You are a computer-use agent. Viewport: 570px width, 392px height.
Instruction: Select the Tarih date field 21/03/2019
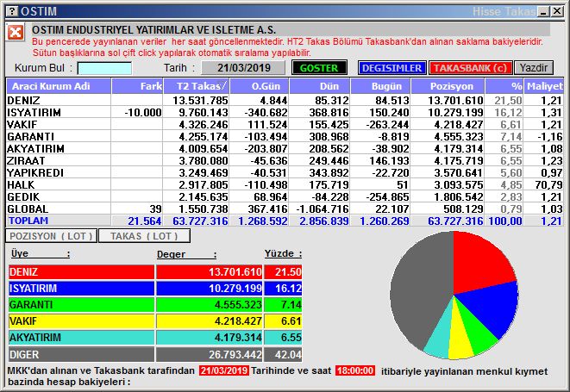click(x=243, y=68)
